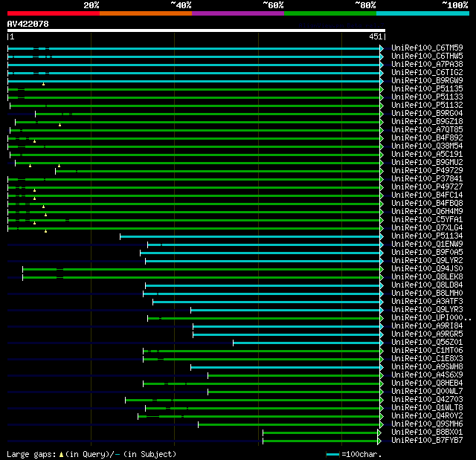Click the cyan alignment bar for UniRef100_A7PA38

point(193,65)
